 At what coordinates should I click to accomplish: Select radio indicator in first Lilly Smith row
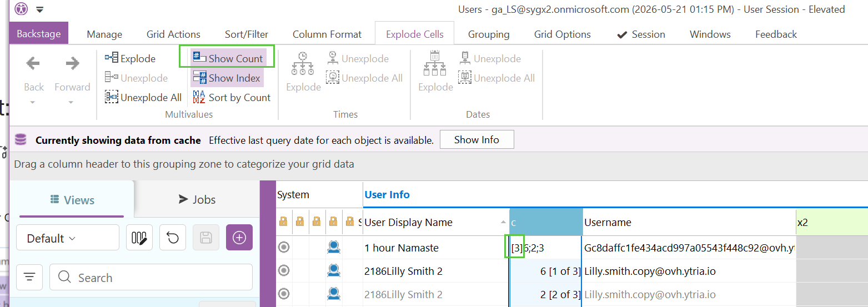(x=284, y=271)
